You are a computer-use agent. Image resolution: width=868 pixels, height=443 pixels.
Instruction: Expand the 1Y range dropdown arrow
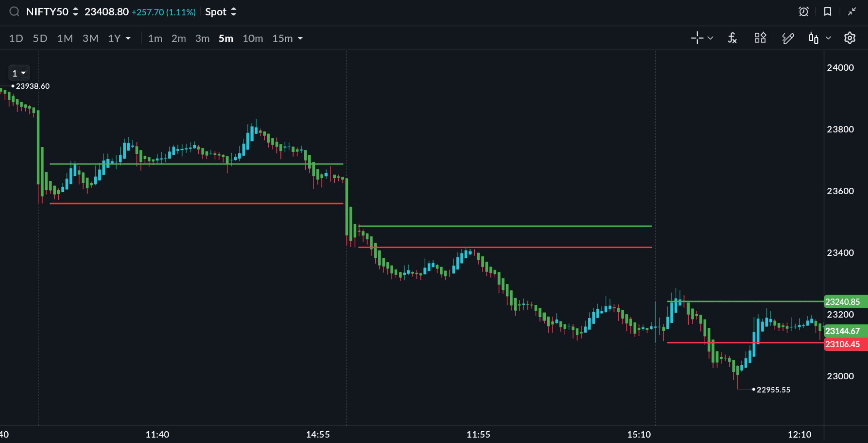click(x=128, y=39)
